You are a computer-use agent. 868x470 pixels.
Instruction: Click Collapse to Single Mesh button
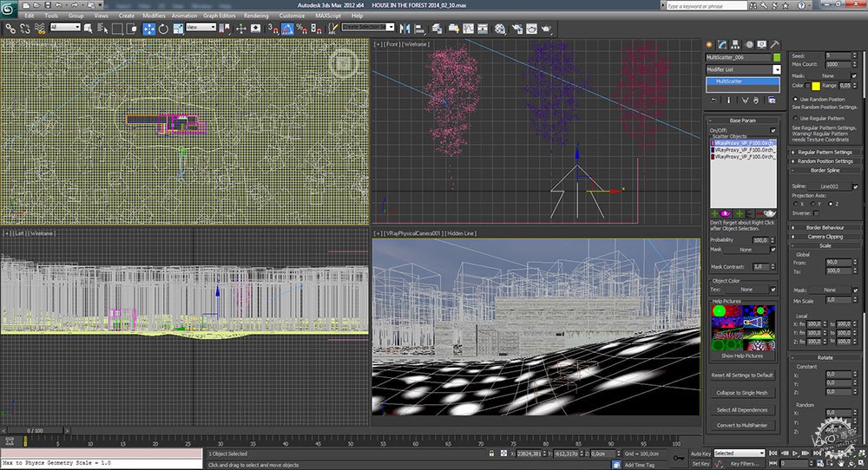[742, 393]
